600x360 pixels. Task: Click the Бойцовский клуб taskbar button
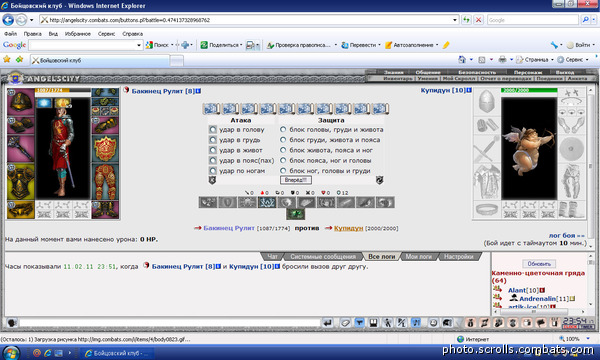coord(116,353)
